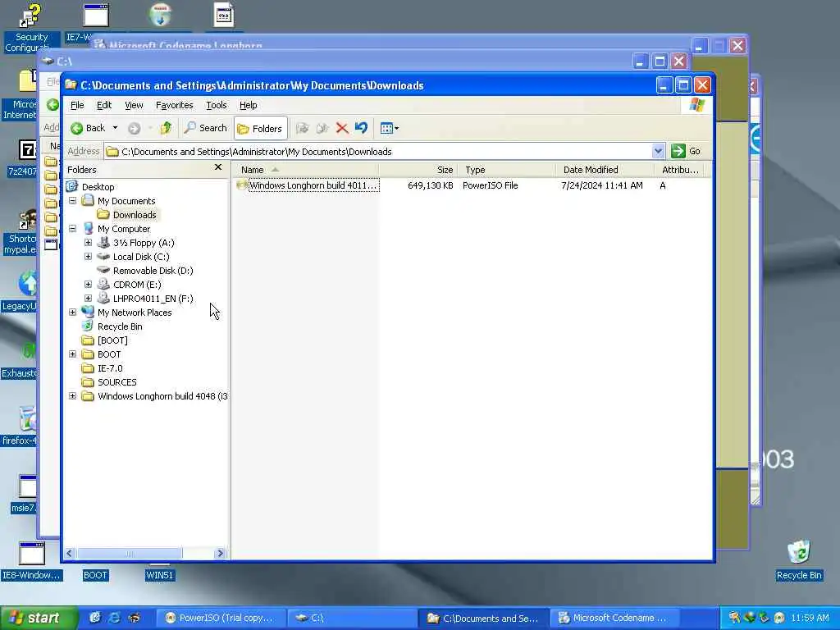Open the Edit menu

pos(104,105)
